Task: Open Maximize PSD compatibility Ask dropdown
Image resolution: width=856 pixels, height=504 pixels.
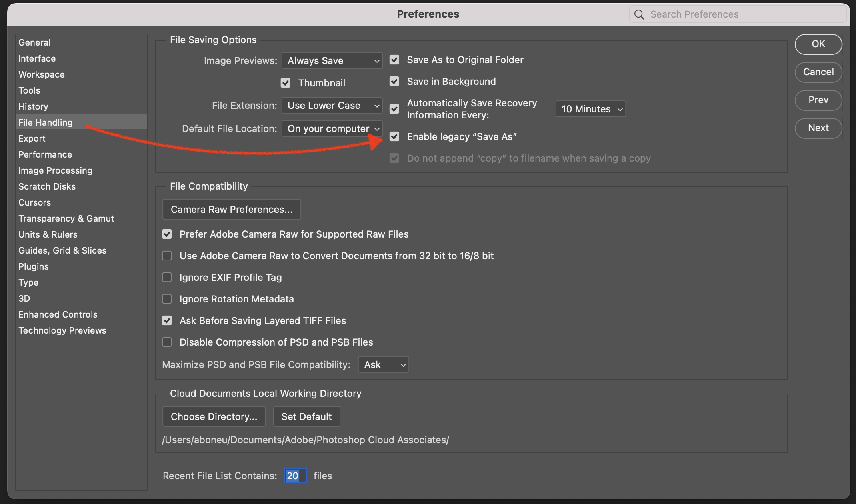Action: (383, 364)
